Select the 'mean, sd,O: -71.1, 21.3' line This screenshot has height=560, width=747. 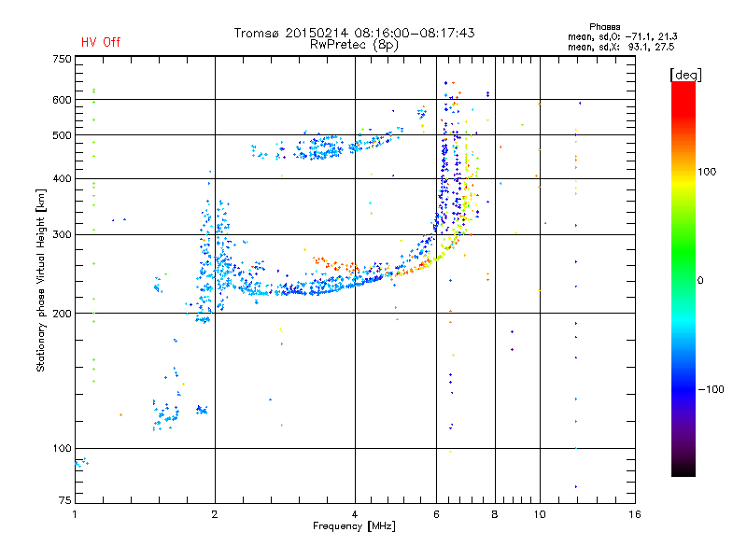coord(622,36)
